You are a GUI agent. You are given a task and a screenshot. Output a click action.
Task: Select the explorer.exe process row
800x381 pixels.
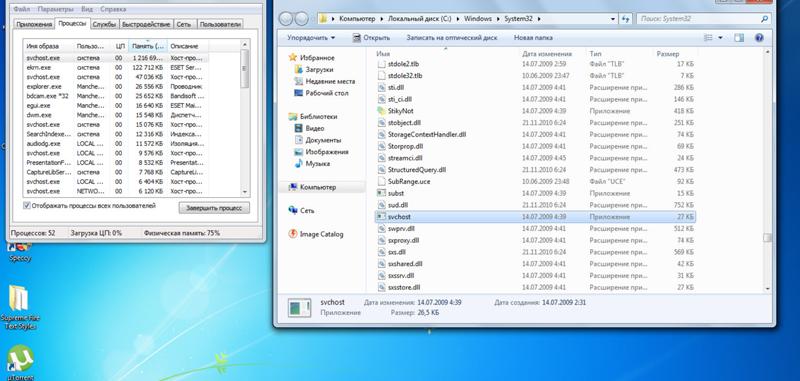pos(116,86)
